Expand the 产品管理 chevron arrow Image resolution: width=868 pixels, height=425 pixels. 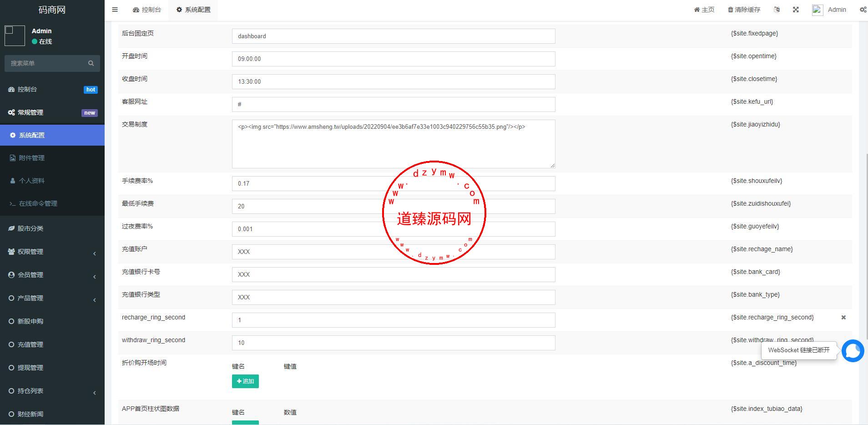click(95, 300)
